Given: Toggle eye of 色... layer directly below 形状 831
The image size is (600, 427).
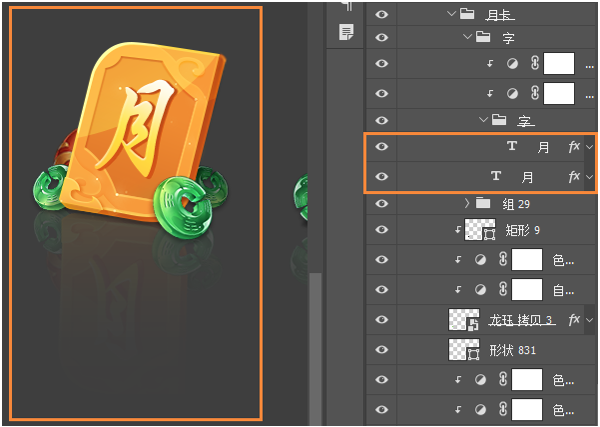Looking at the screenshot, I should coord(382,379).
